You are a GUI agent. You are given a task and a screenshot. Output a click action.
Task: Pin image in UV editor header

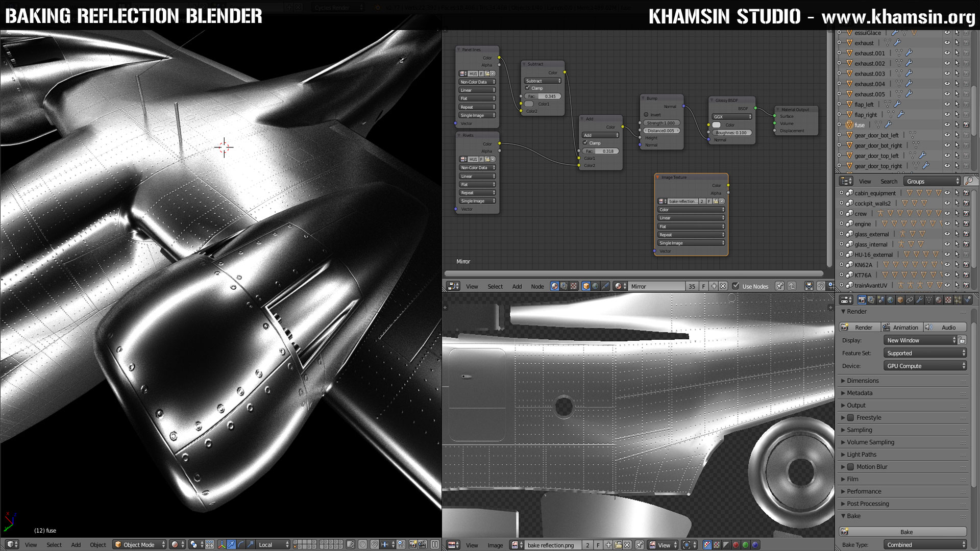[x=639, y=545]
